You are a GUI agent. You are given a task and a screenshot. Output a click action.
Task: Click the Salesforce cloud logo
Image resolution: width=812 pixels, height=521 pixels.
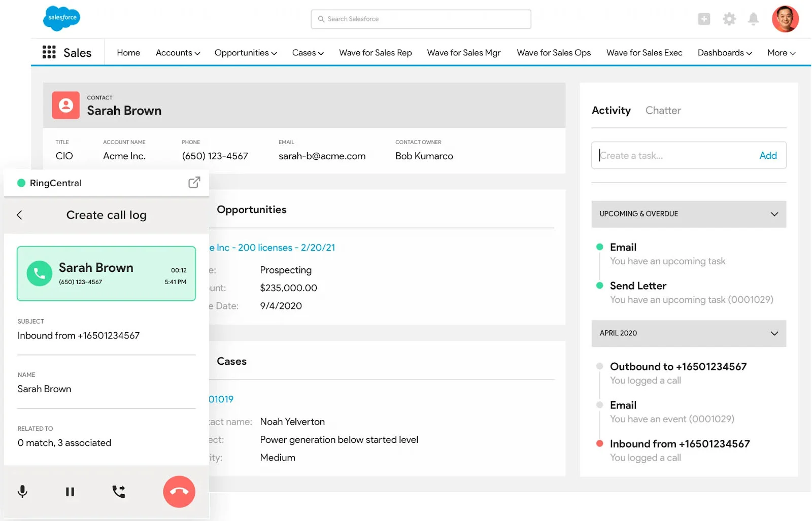click(61, 18)
